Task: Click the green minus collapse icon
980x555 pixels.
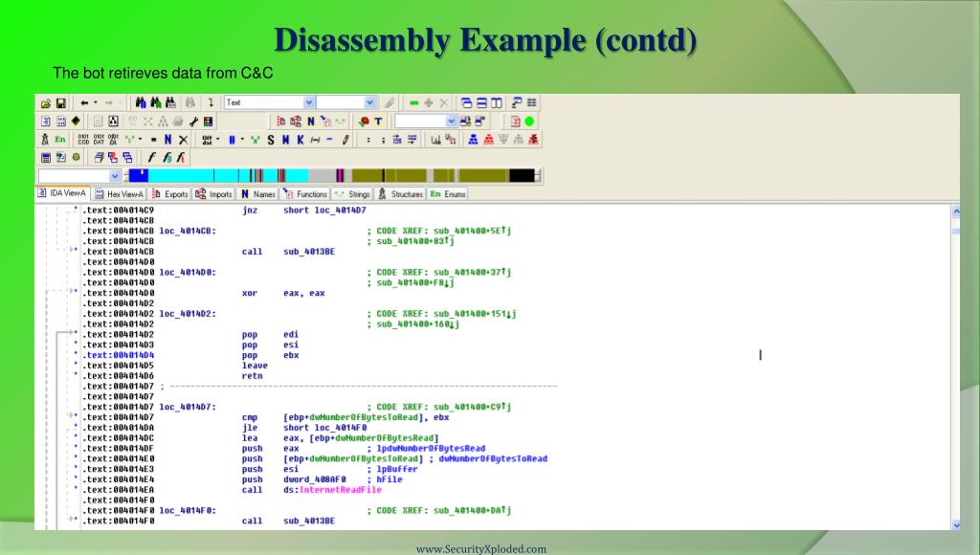Action: pyautogui.click(x=413, y=102)
